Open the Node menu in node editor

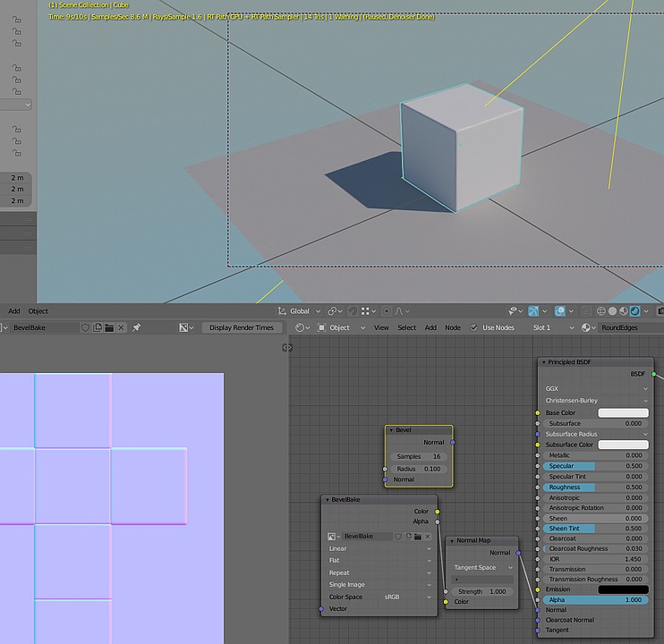click(453, 328)
